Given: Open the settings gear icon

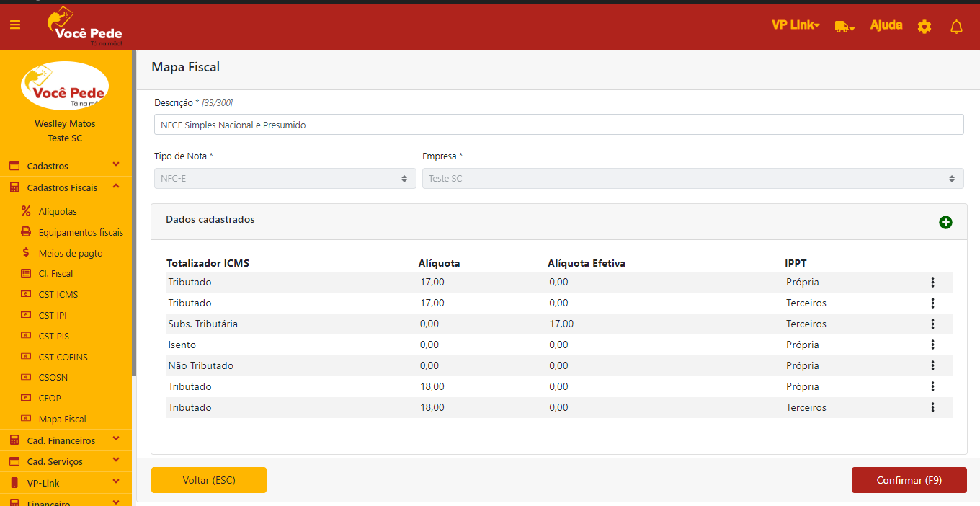Looking at the screenshot, I should click(x=925, y=27).
